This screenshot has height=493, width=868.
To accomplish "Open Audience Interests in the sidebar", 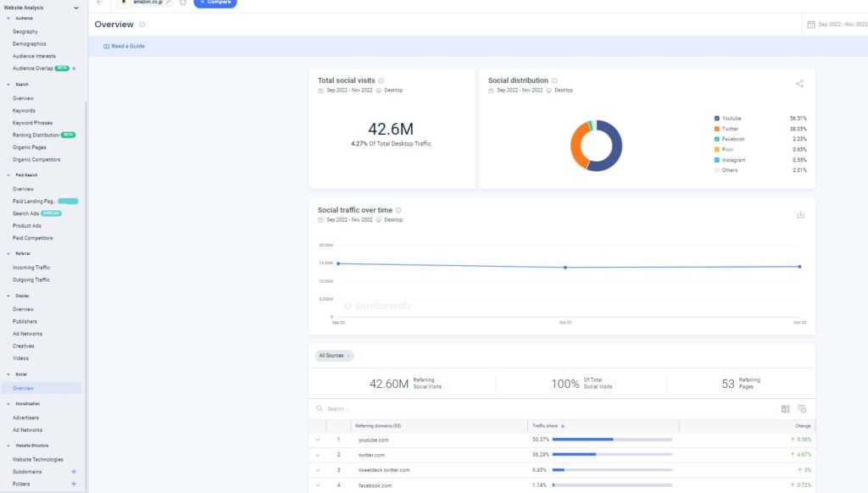I will (34, 56).
